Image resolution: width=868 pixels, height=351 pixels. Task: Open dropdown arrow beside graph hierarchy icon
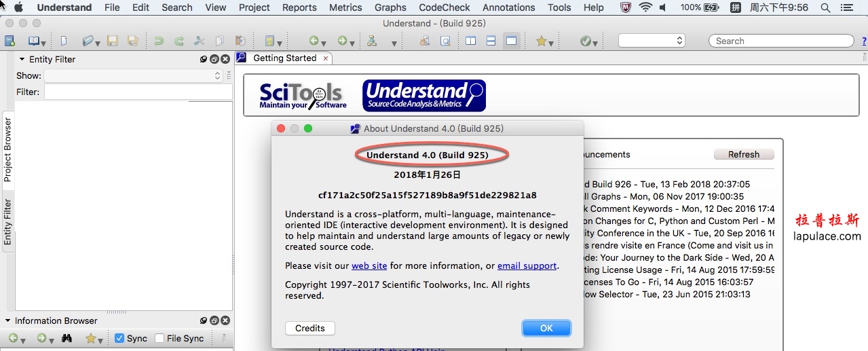[394, 43]
